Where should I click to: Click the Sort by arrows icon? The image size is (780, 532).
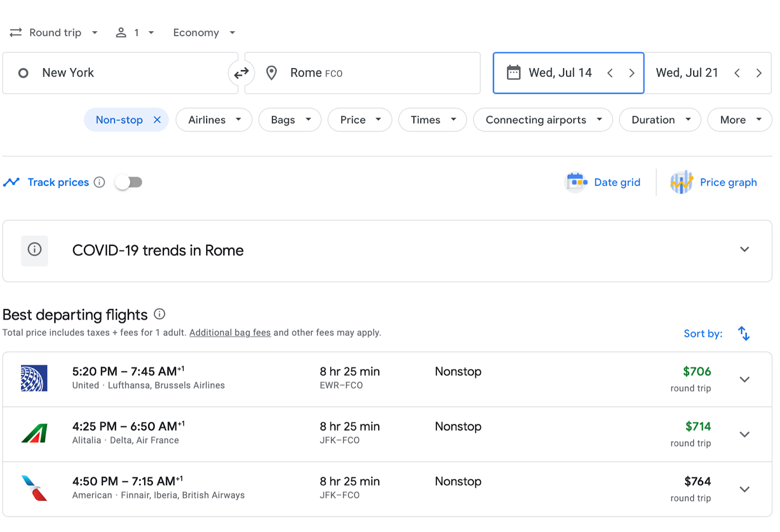[x=743, y=334]
